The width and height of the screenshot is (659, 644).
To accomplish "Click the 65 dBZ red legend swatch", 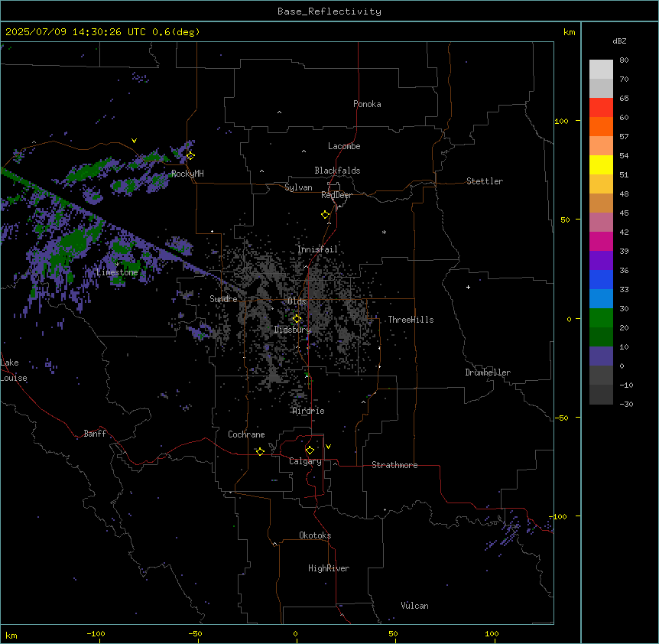I will 601,107.
